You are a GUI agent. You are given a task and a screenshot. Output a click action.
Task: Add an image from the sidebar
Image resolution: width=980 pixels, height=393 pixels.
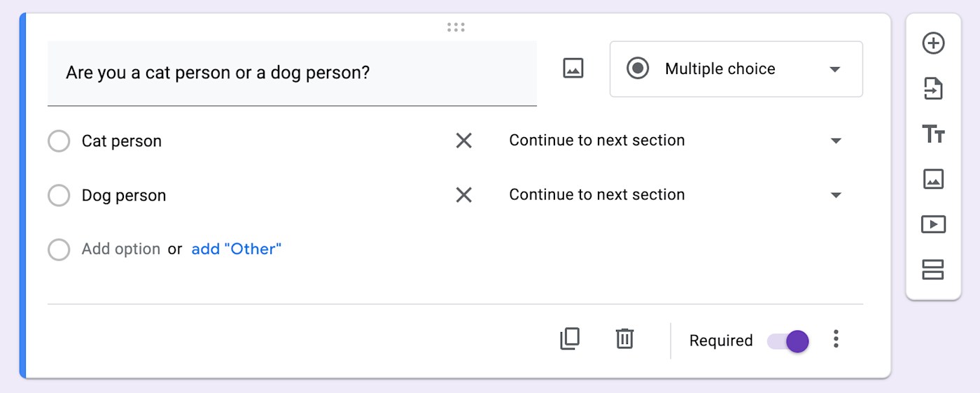tap(933, 179)
